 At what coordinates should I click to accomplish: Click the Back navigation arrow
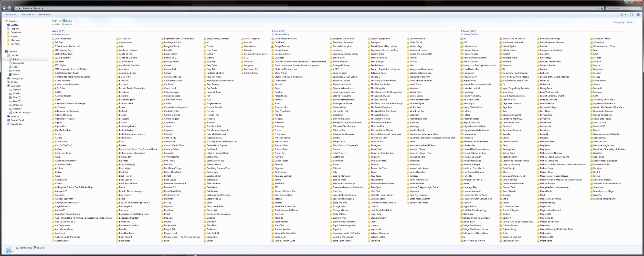[x=4, y=8]
